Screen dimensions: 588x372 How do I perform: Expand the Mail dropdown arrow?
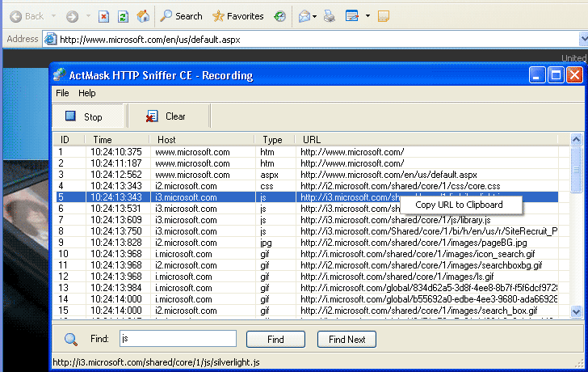coord(315,16)
